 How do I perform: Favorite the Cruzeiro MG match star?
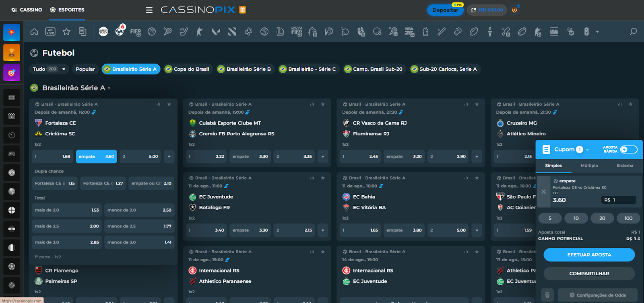(631, 104)
